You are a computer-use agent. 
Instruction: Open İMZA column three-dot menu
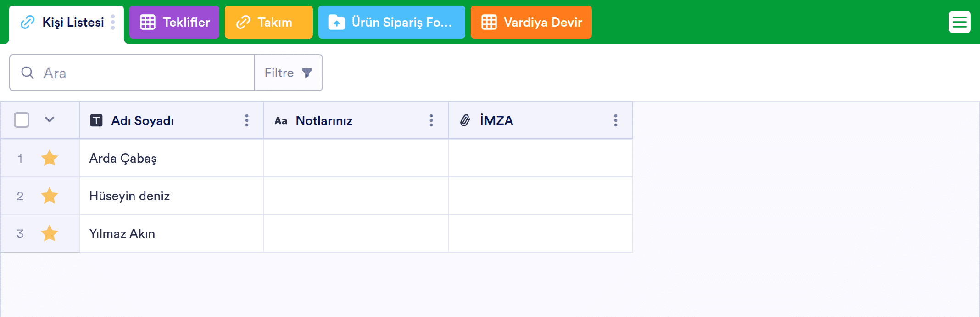[616, 120]
